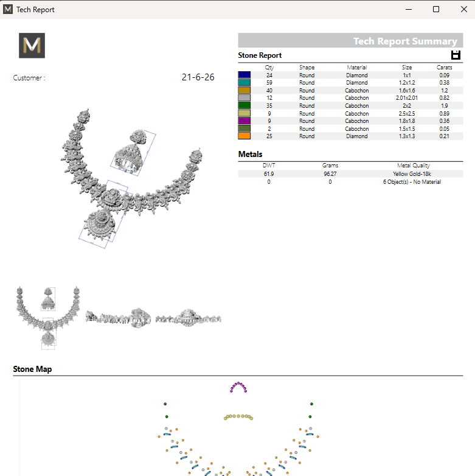The height and width of the screenshot is (476, 475).
Task: Click 6 Object(s) - No Material entry
Action: pyautogui.click(x=412, y=182)
